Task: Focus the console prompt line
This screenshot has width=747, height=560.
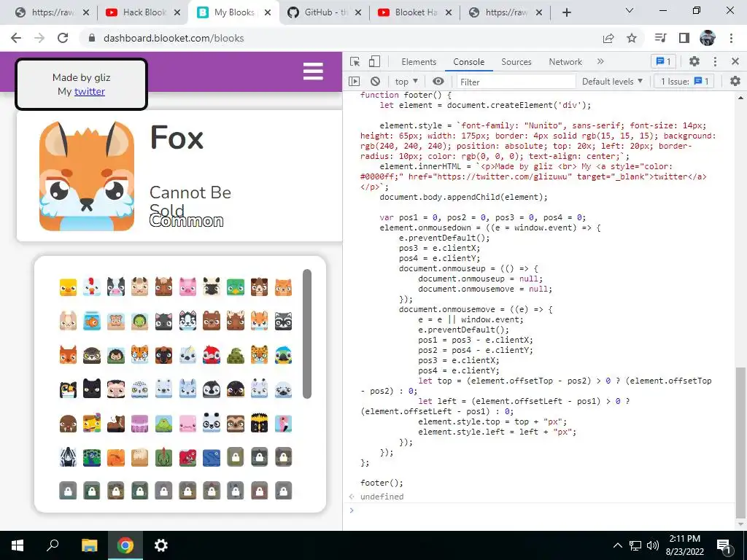Action: (543, 510)
